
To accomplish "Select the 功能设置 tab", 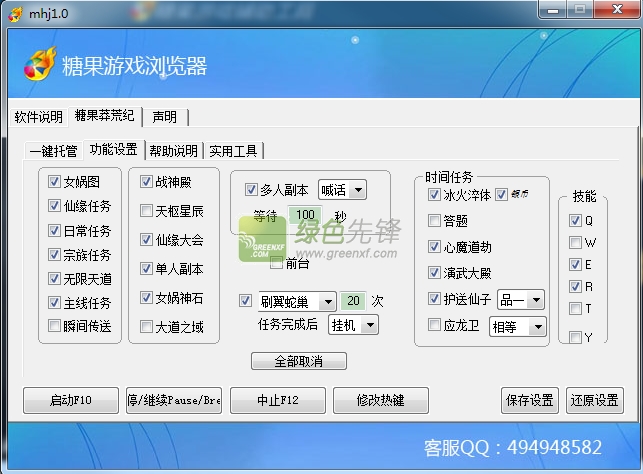I will [x=114, y=150].
